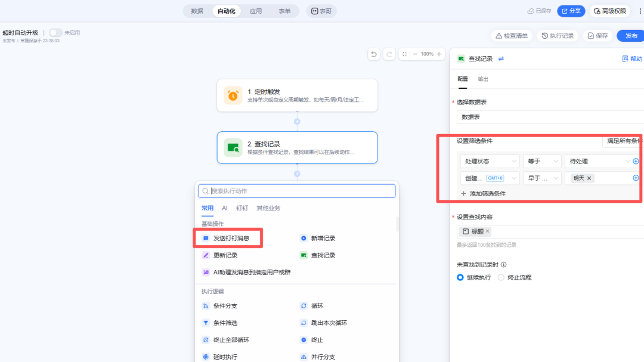Choose AI助理发消息到指定用户或群 action
Viewport: 644px width, 362px height.
pos(246,272)
